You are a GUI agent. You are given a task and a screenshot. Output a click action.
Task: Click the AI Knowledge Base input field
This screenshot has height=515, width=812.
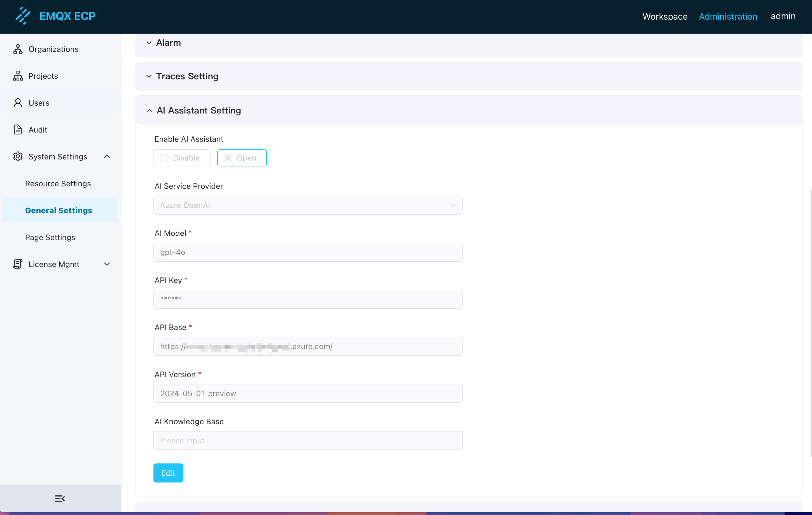[x=307, y=440]
